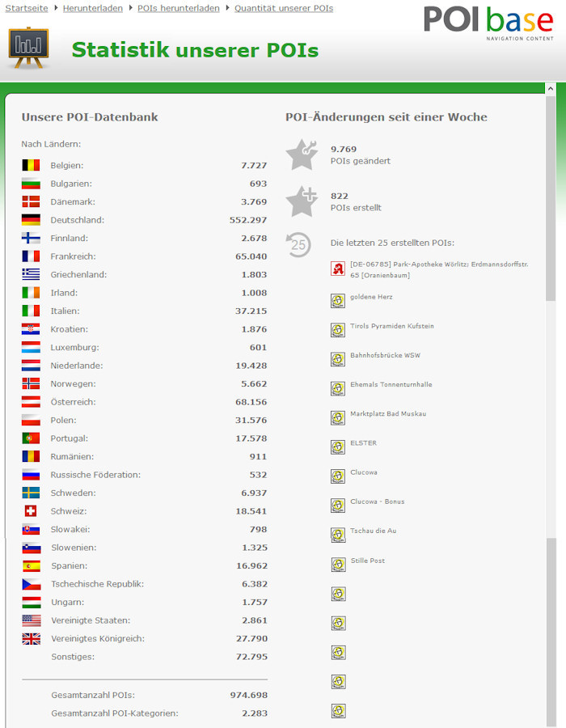Image resolution: width=566 pixels, height=728 pixels.
Task: Open the Bahnhofsbrücke WSW entry
Action: coord(385,355)
